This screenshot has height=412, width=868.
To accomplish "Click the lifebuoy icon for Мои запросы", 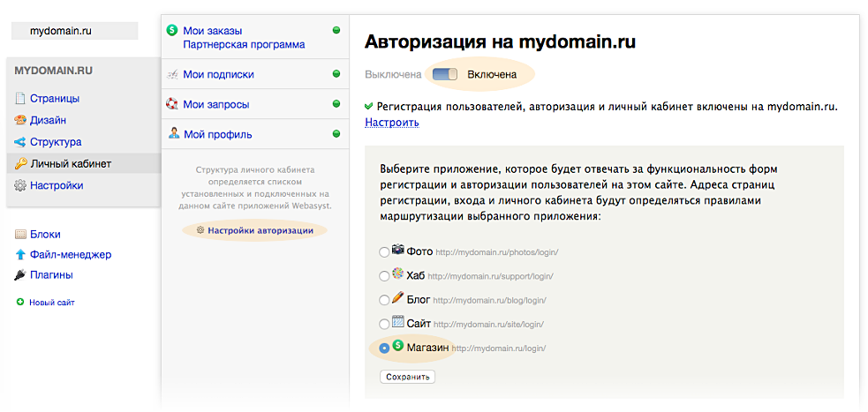I will 173,104.
